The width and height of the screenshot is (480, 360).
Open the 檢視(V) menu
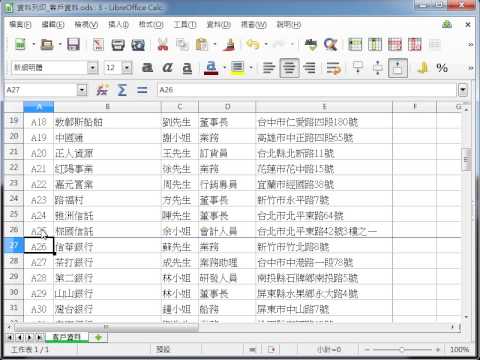pos(86,25)
